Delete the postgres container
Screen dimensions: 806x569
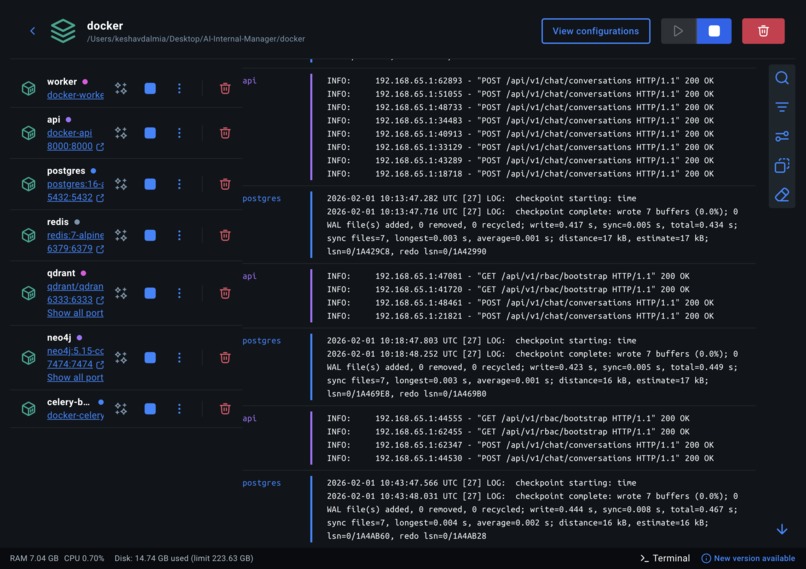click(x=225, y=184)
